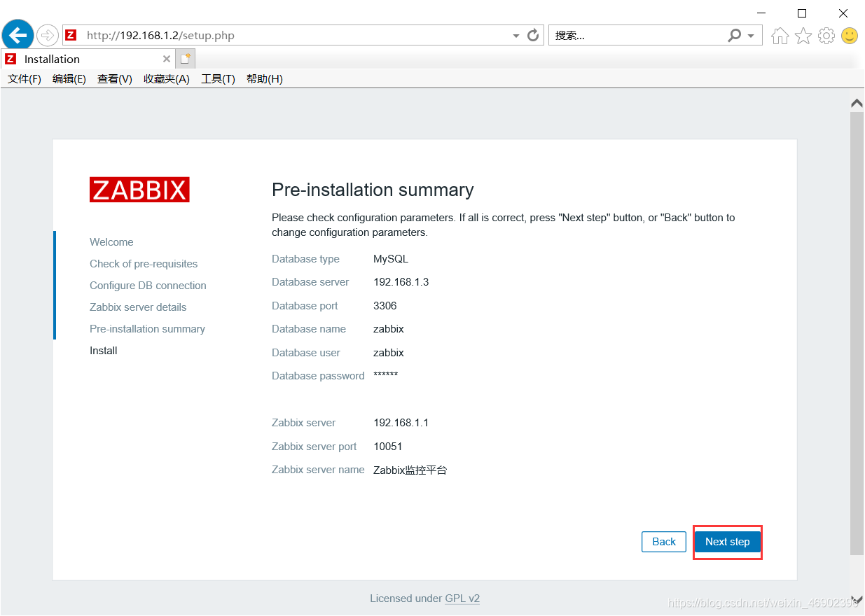865x616 pixels.
Task: Select the Welcome step in sidebar
Action: [111, 242]
